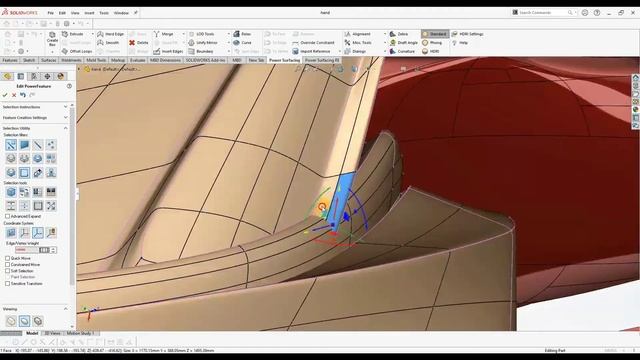The width and height of the screenshot is (640, 360).
Task: Select the HDRI shading mode
Action: pyautogui.click(x=431, y=51)
